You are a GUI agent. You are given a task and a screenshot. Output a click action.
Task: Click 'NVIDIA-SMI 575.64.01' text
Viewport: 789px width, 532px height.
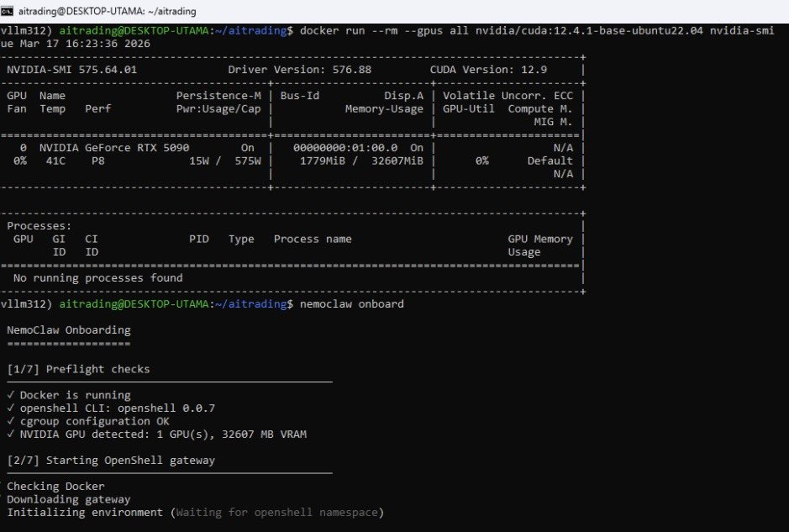(x=72, y=70)
